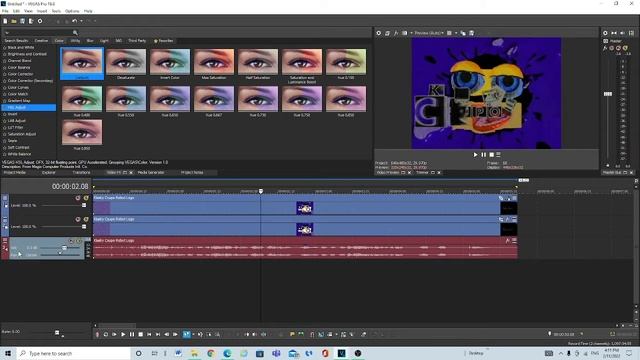The width and height of the screenshot is (640, 360).
Task: Select the Saturation Adjust effect in the list
Action: coord(22,134)
